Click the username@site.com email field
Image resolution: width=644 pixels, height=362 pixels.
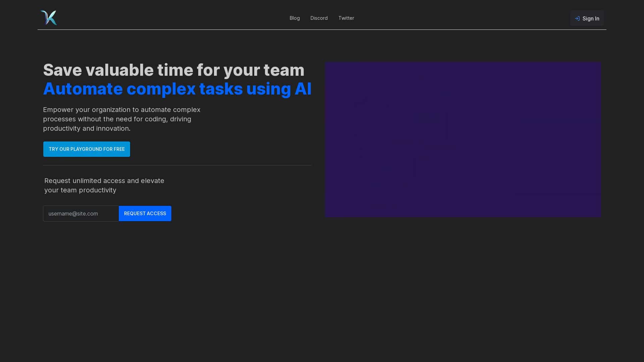coord(80,214)
